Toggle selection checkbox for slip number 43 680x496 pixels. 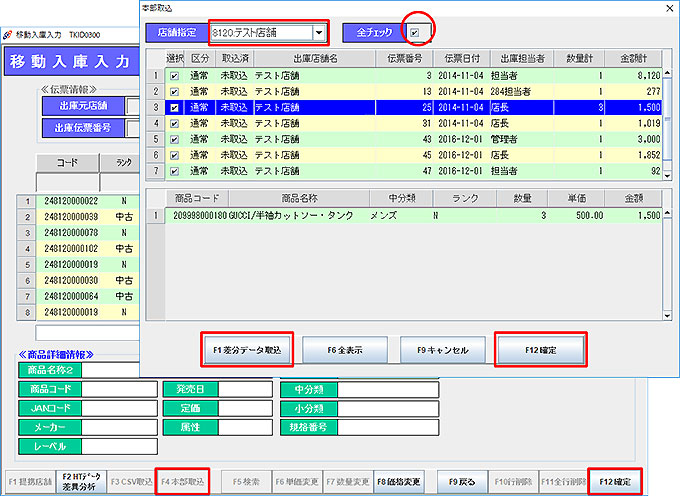point(174,140)
